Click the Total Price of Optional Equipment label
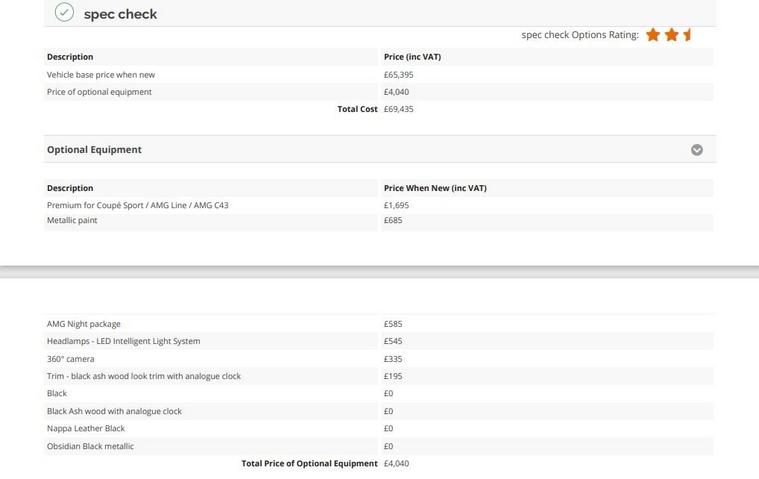Image resolution: width=759 pixels, height=479 pixels. [x=309, y=464]
